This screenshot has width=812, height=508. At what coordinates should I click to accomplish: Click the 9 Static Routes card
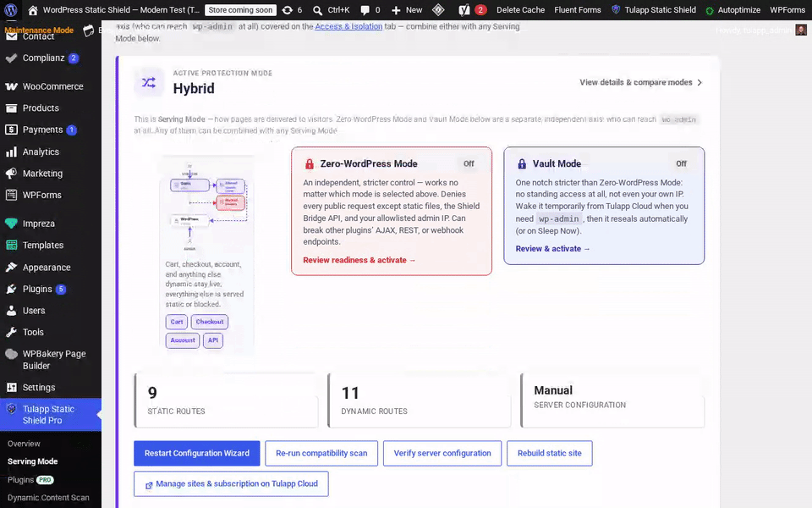(x=226, y=400)
